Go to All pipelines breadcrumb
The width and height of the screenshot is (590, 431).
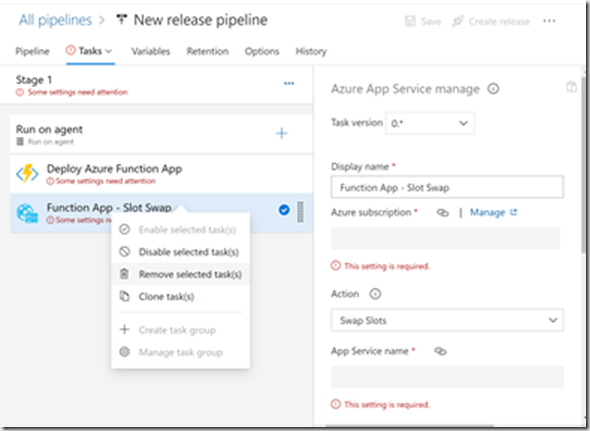click(x=55, y=20)
